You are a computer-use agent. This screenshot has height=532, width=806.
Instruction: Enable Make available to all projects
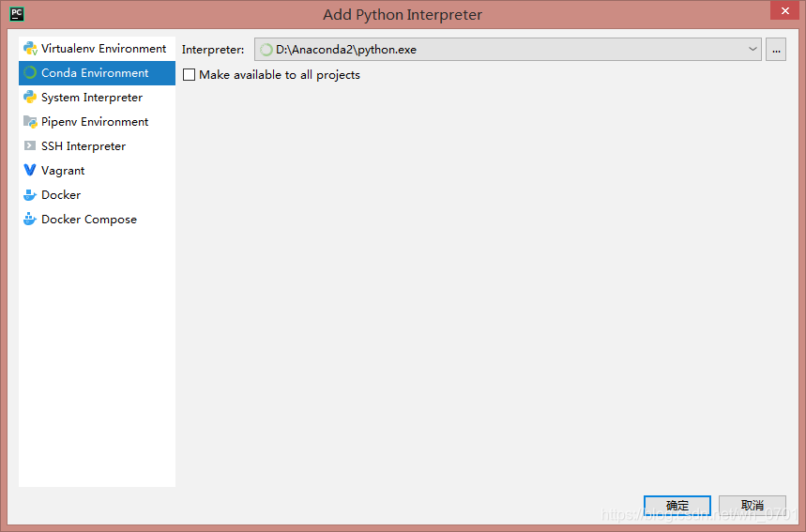click(x=190, y=75)
